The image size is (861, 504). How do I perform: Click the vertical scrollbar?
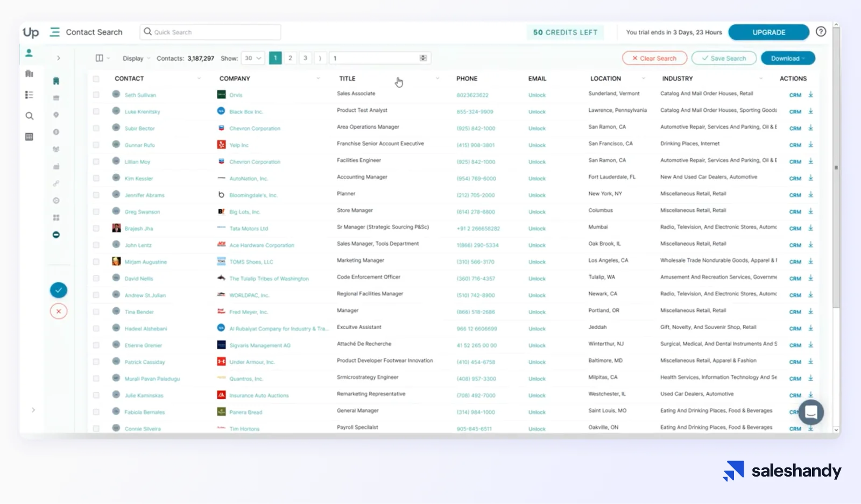click(x=836, y=168)
